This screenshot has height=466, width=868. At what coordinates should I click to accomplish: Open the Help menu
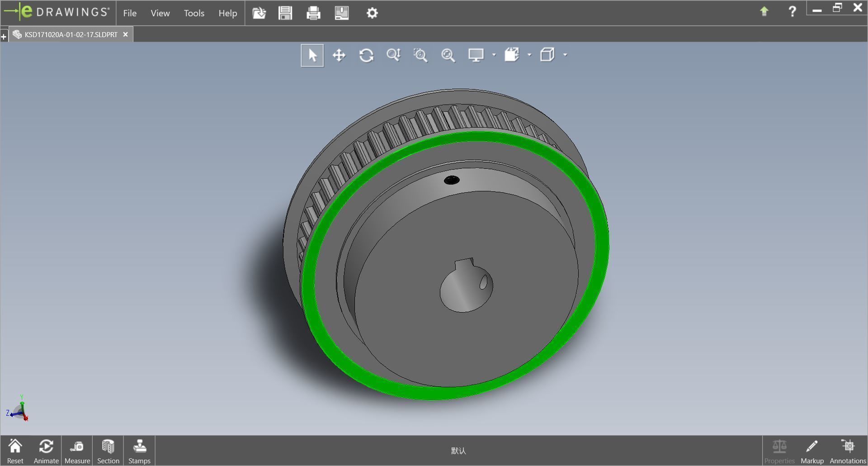(x=227, y=13)
